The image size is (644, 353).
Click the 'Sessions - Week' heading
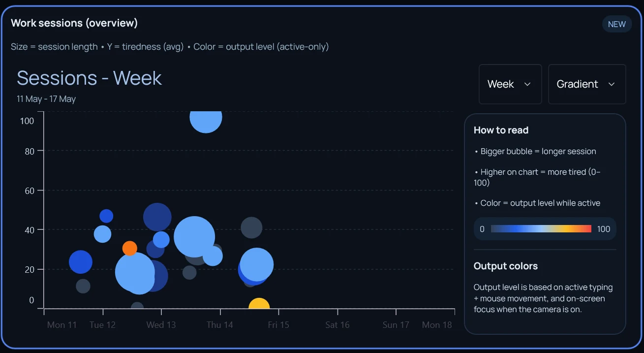(x=89, y=78)
